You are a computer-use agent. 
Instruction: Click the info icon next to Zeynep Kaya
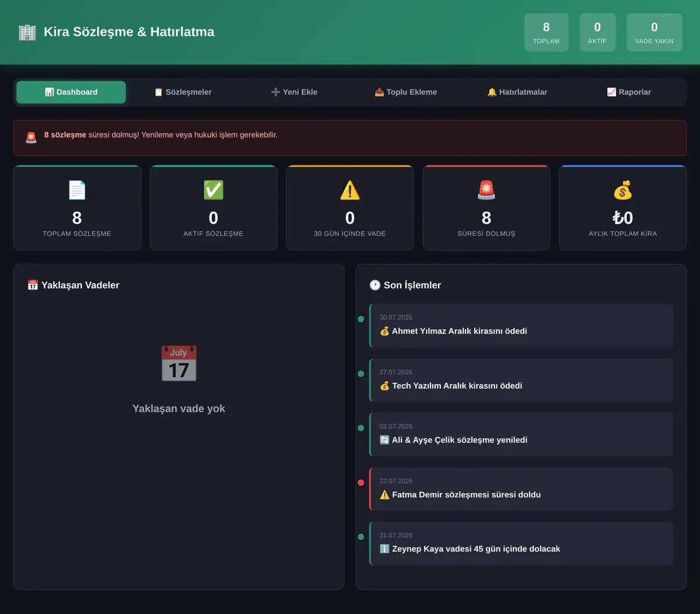point(385,549)
